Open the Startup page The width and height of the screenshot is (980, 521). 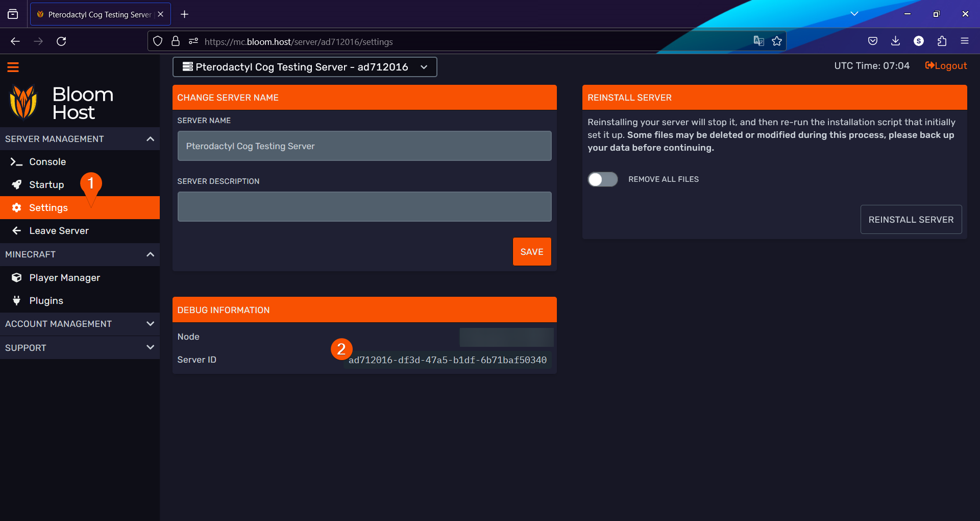tap(80, 184)
